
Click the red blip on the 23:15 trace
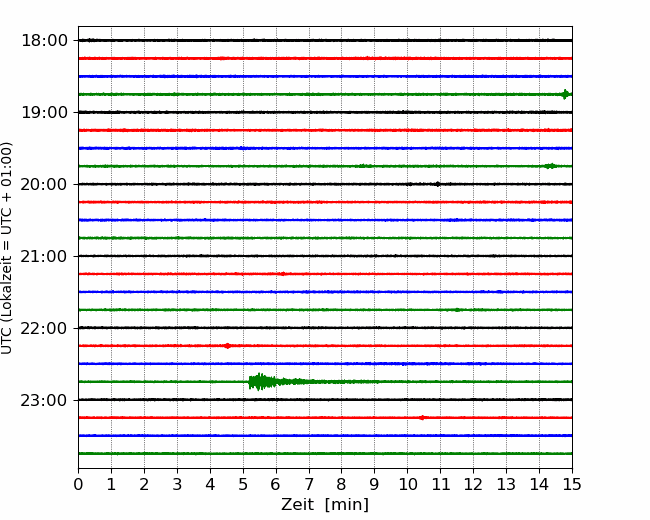423,417
